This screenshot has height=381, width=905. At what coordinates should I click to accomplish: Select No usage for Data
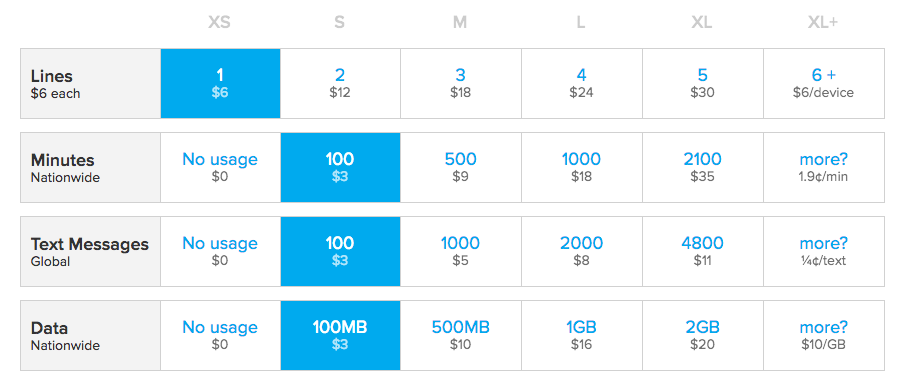click(x=220, y=335)
